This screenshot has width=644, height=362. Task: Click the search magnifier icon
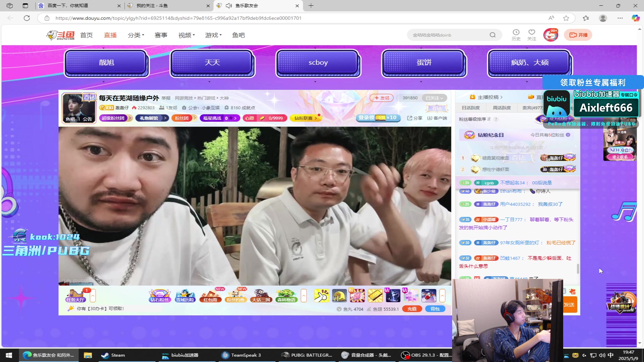[492, 35]
